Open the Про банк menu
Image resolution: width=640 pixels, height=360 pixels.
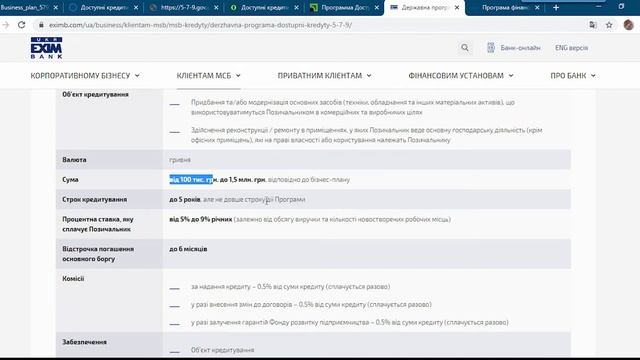click(x=568, y=76)
